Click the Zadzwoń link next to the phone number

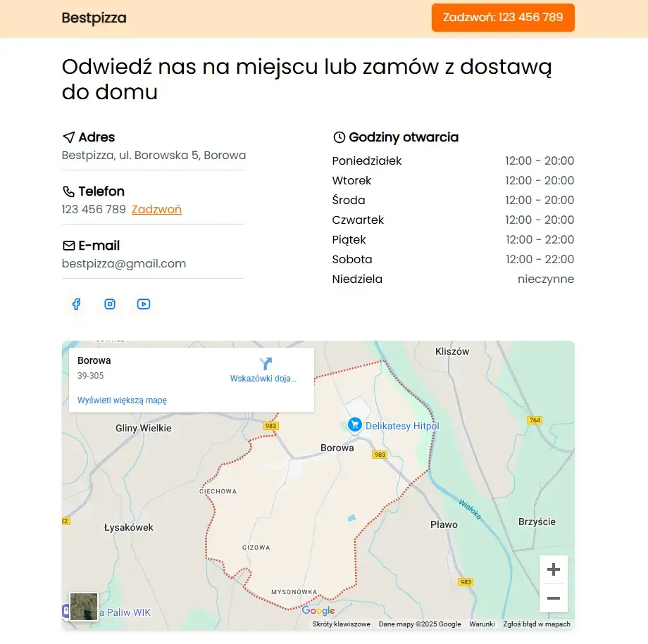156,209
